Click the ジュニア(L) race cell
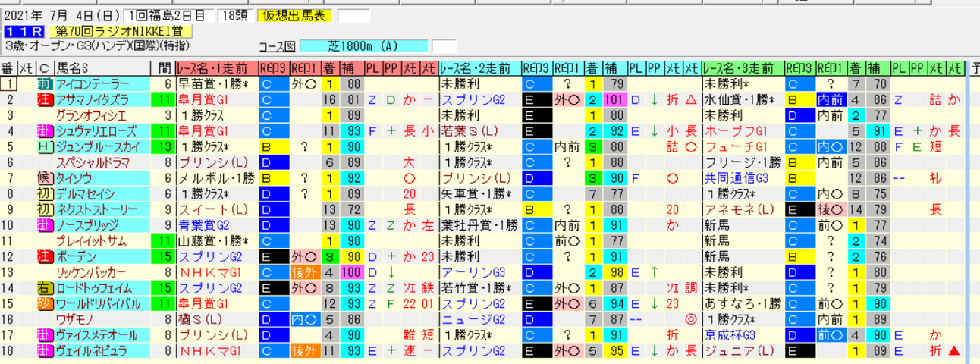Image resolution: width=980 pixels, height=364 pixels. pos(743,350)
